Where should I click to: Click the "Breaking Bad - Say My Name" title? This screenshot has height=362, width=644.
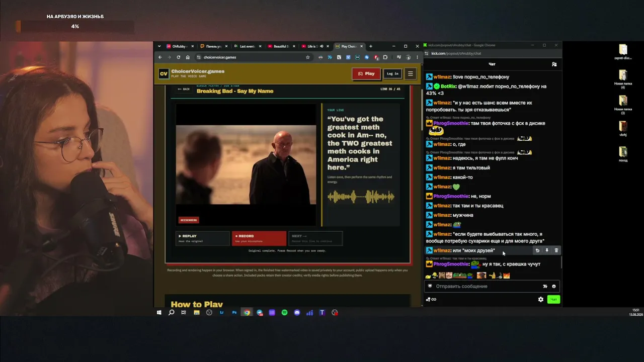[x=235, y=91]
